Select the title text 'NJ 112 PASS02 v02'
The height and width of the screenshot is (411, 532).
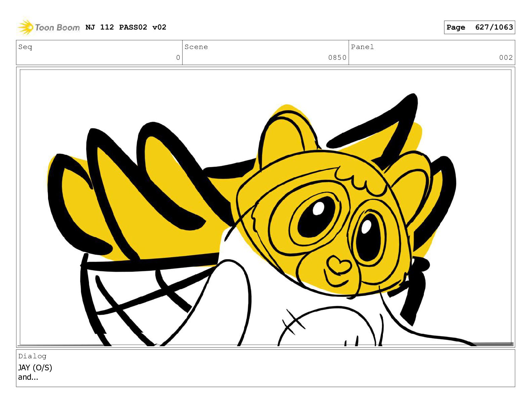pos(126,27)
